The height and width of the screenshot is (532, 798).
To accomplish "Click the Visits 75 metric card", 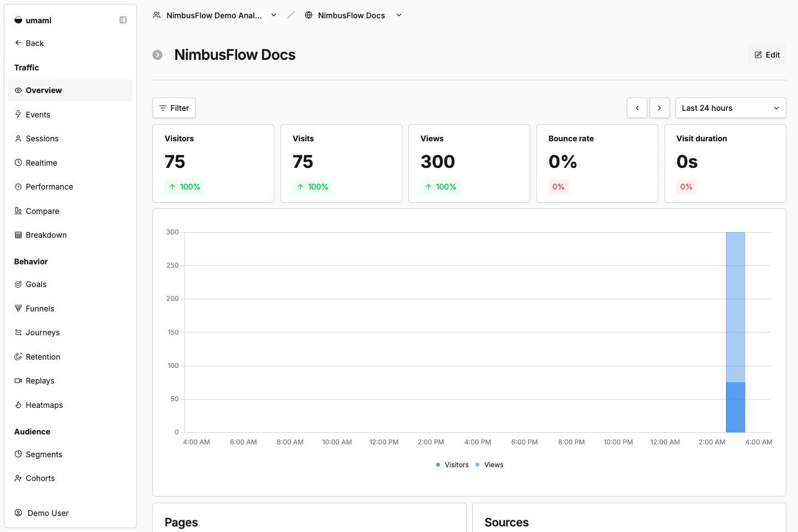I will [341, 163].
